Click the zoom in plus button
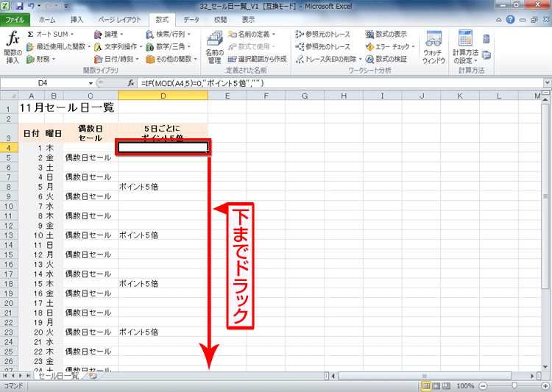The image size is (552, 392). (546, 386)
